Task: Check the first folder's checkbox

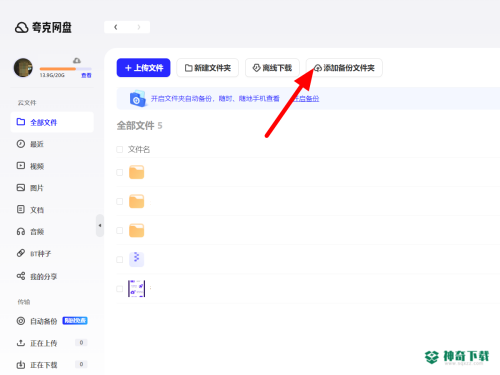Action: (119, 172)
